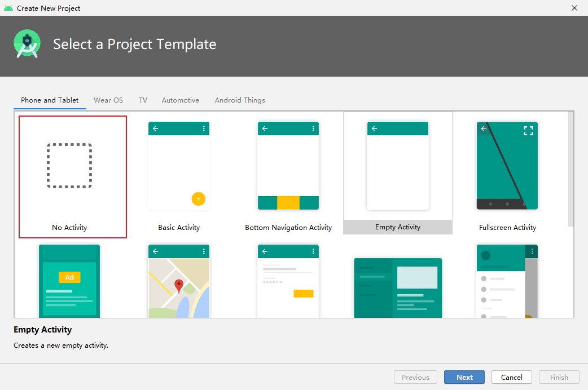Viewport: 588px width, 390px height.
Task: Select the two-pane master detail template
Action: click(398, 288)
